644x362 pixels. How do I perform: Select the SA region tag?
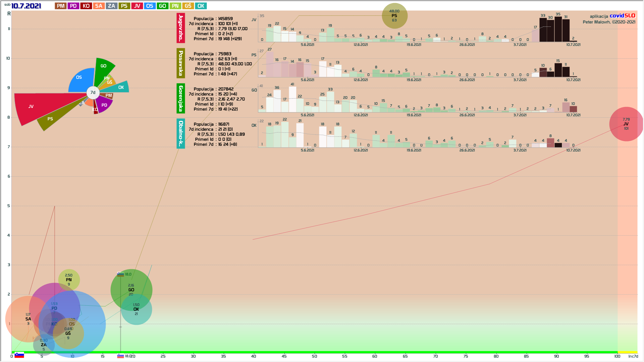click(99, 6)
